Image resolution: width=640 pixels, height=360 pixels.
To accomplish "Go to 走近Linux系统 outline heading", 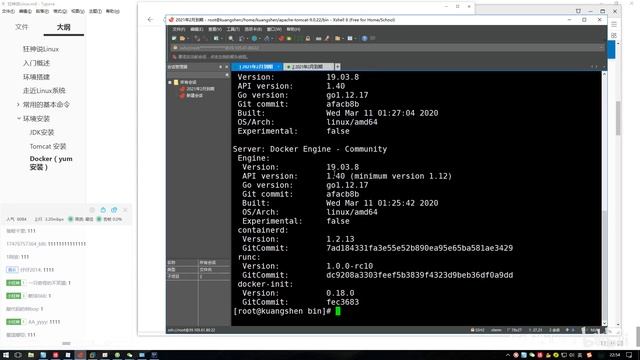I will point(44,91).
